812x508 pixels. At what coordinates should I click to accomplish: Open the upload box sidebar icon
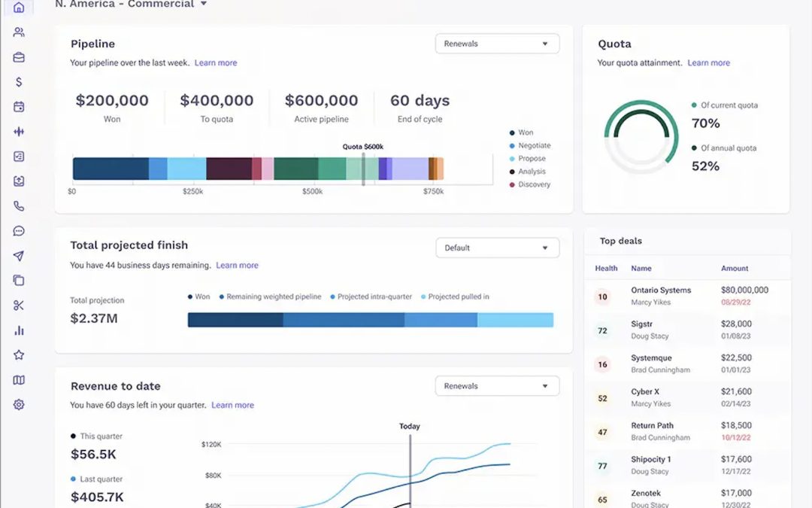tap(19, 181)
